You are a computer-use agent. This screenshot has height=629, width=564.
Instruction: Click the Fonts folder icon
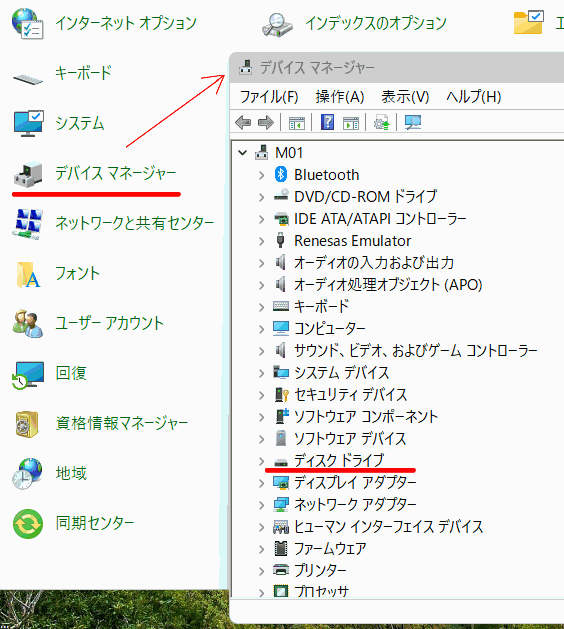(28, 275)
